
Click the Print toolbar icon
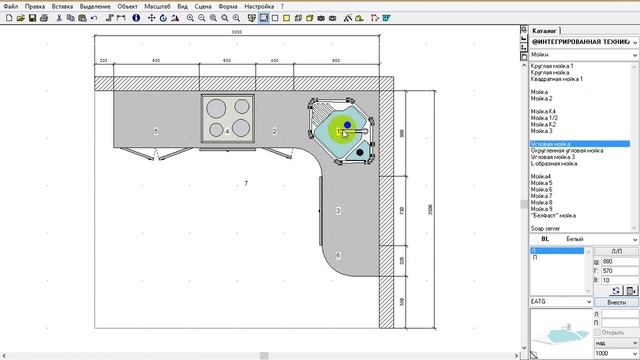point(44,18)
